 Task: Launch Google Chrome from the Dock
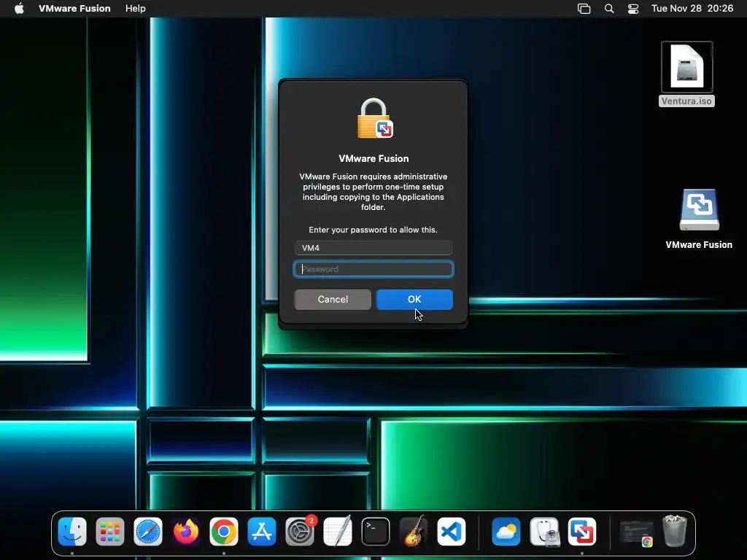pyautogui.click(x=224, y=532)
